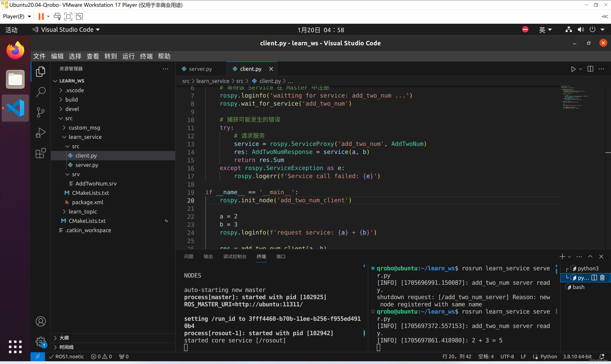611x364 pixels.
Task: Open the 终端 menu
Action: tap(146, 56)
